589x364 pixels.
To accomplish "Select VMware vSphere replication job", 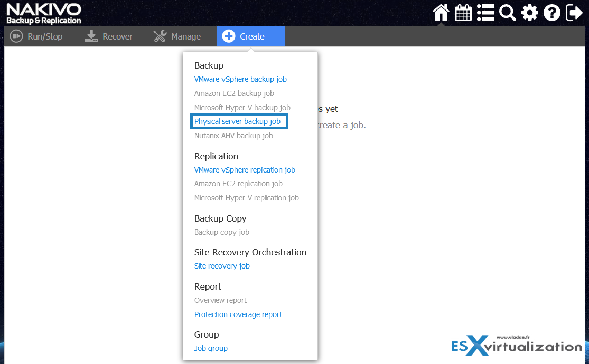I will click(x=245, y=170).
